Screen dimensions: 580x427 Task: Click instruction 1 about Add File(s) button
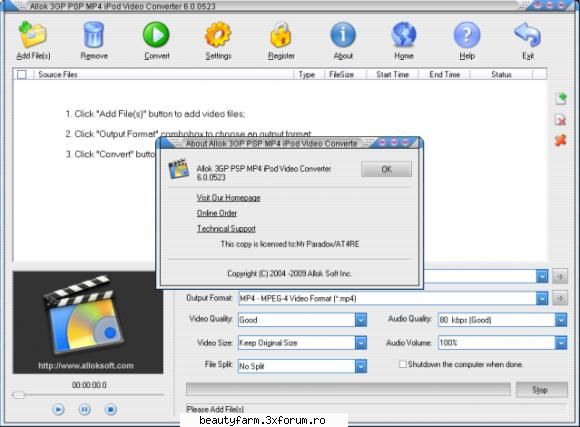click(x=155, y=114)
